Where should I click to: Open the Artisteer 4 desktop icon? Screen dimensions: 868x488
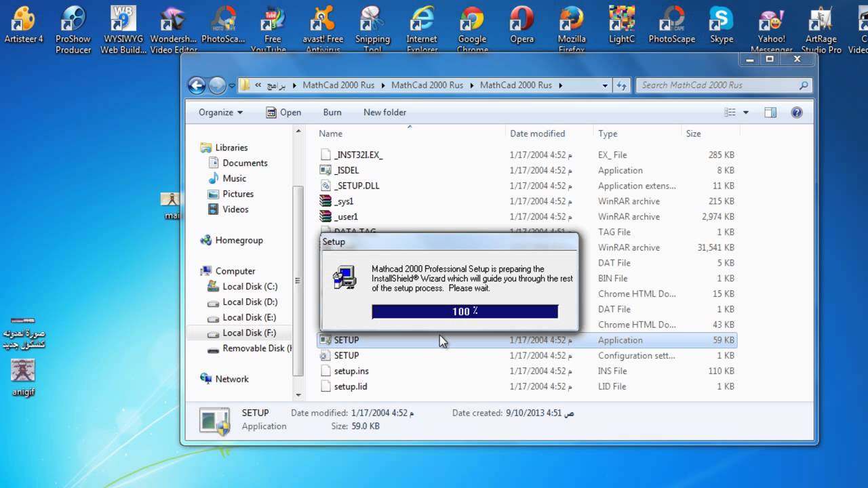pyautogui.click(x=24, y=25)
